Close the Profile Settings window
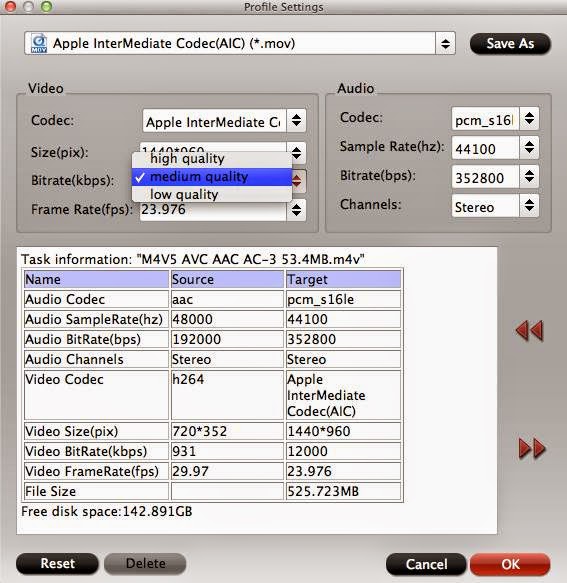 (10, 6)
